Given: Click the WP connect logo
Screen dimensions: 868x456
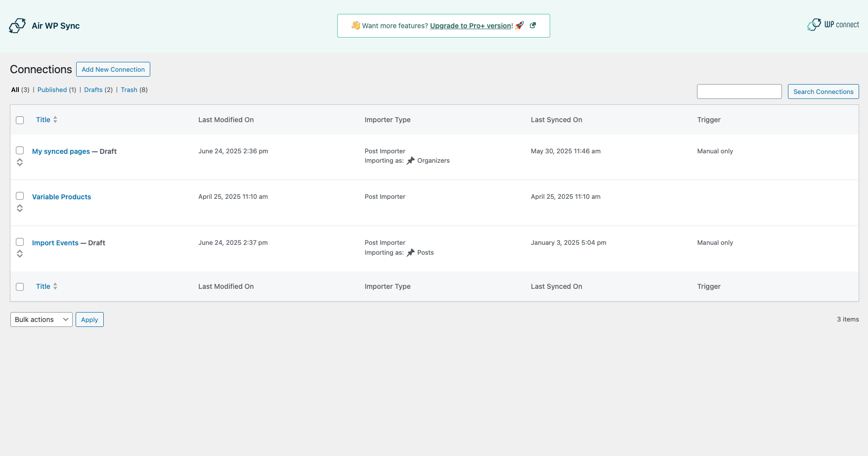Looking at the screenshot, I should tap(833, 25).
